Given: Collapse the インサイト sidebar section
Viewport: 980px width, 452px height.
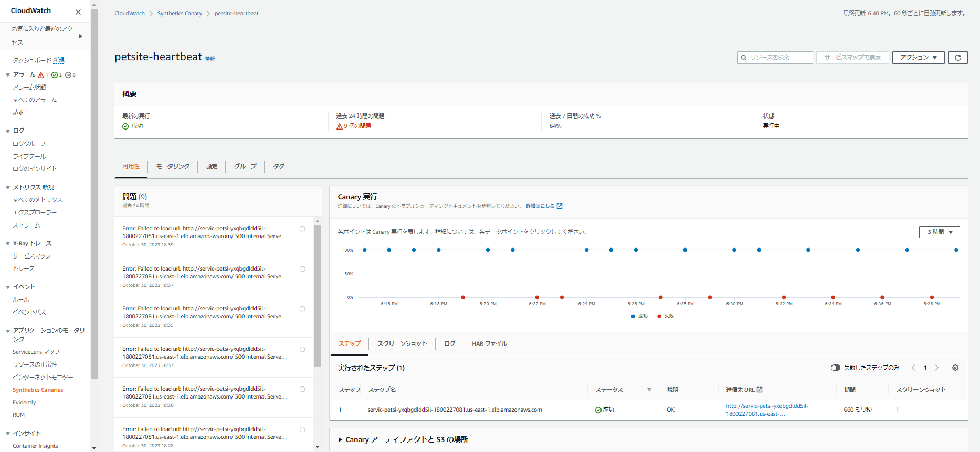Looking at the screenshot, I should [x=8, y=433].
